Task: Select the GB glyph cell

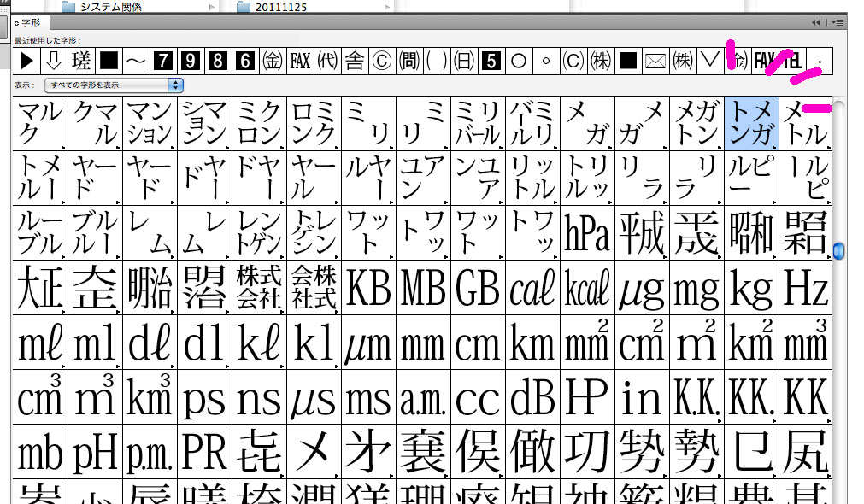Action: coord(478,288)
